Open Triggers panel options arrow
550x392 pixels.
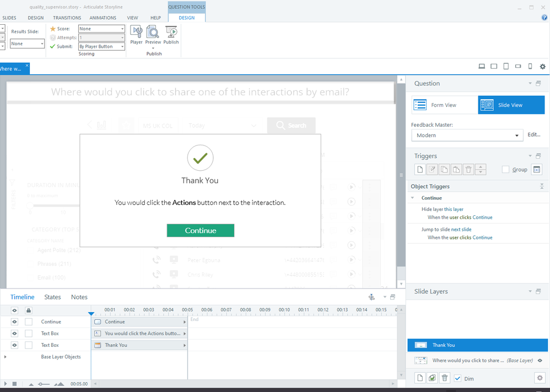point(530,156)
